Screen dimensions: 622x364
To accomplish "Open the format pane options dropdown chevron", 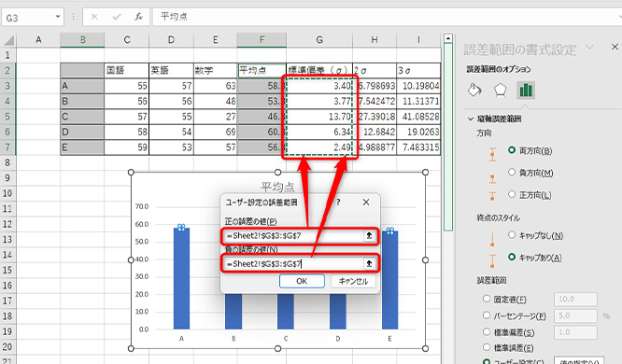I will (x=590, y=48).
